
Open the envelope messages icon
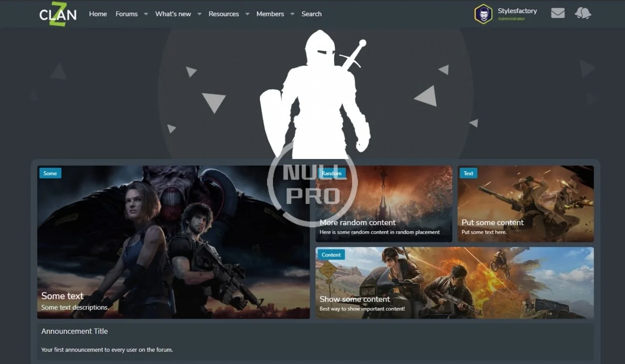click(558, 14)
